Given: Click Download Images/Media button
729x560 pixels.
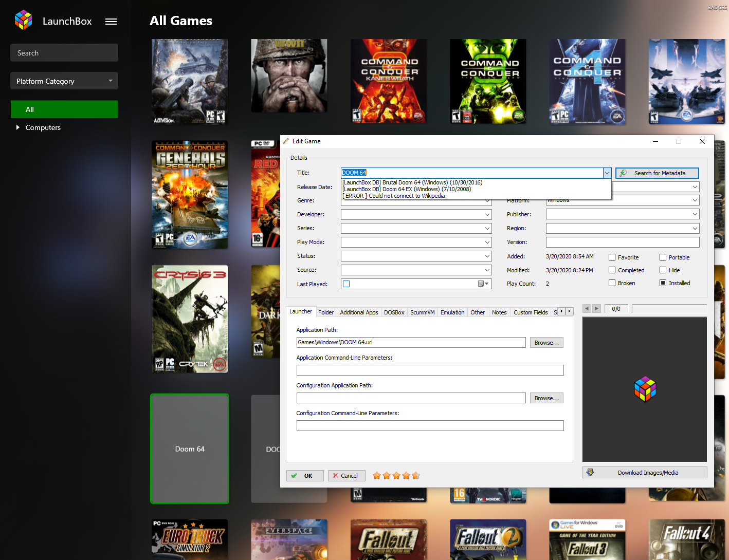Looking at the screenshot, I should (x=645, y=473).
